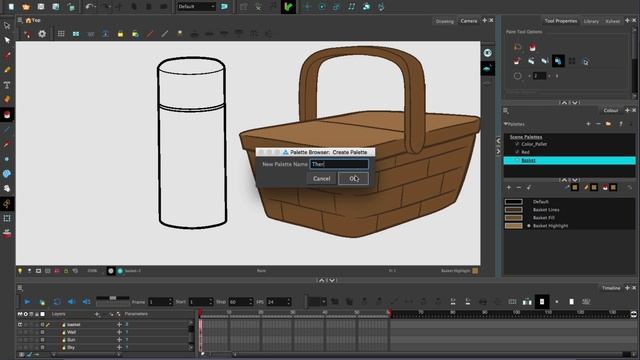This screenshot has width=640, height=360.
Task: Click the Save Scene icon
Action: [x=41, y=7]
